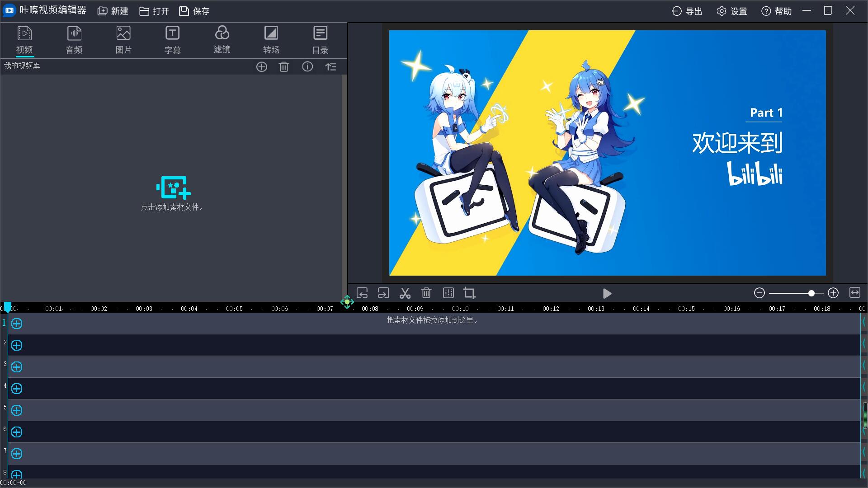This screenshot has height=488, width=868.
Task: Click the crop tool icon
Action: (469, 293)
